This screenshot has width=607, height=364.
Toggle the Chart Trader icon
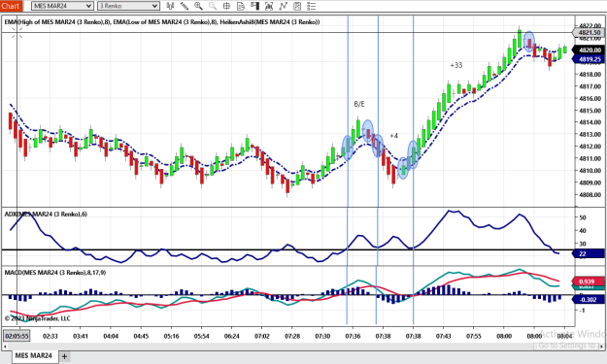(254, 6)
